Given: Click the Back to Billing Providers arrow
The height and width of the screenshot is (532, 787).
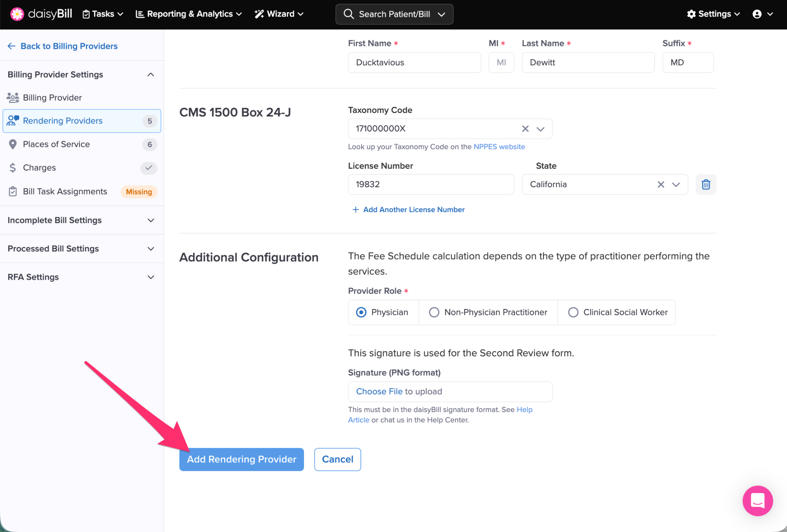Looking at the screenshot, I should (12, 46).
